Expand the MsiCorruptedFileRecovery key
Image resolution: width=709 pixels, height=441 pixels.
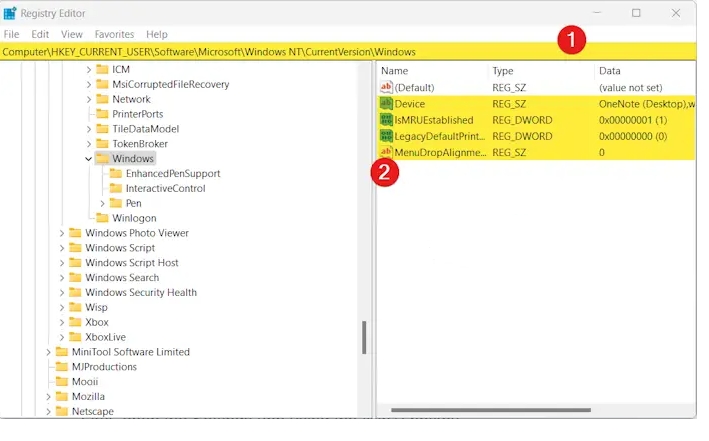[x=89, y=85]
